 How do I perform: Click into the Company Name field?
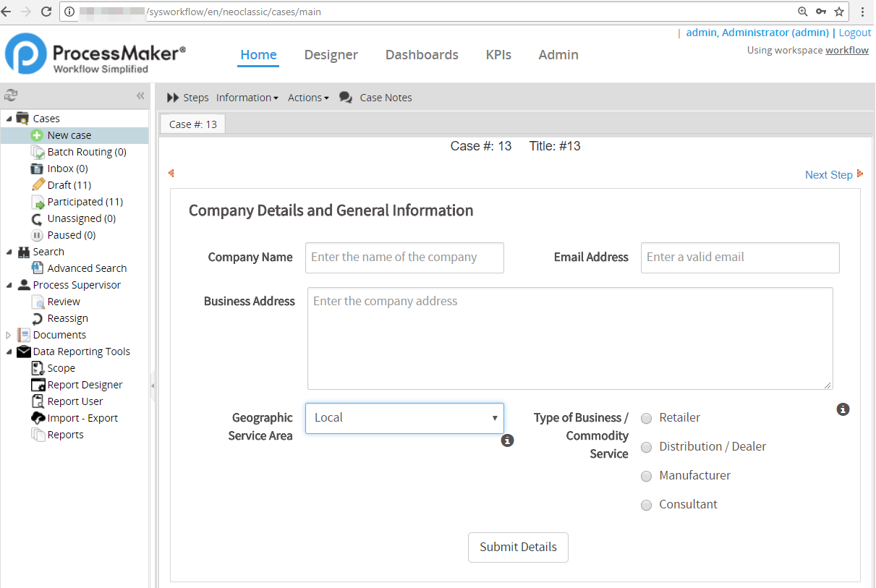click(x=404, y=257)
